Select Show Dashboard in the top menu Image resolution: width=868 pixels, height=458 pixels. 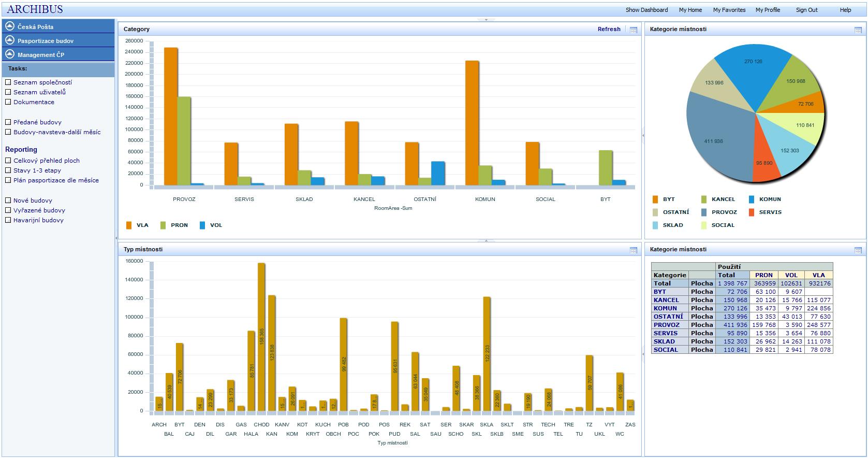(x=646, y=10)
